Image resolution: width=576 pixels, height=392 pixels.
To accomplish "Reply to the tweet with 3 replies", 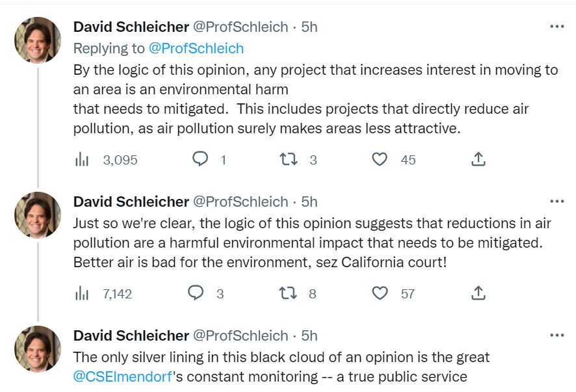I will click(x=196, y=293).
